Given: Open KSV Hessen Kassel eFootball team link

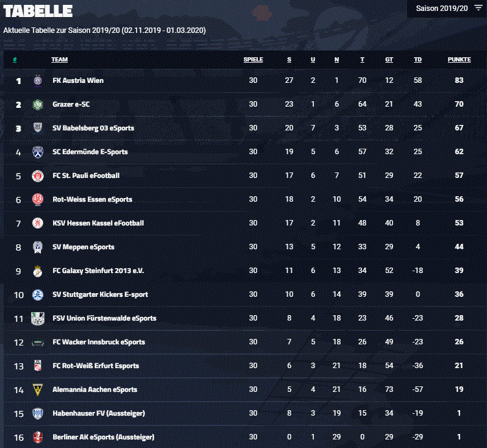Looking at the screenshot, I should pos(98,223).
